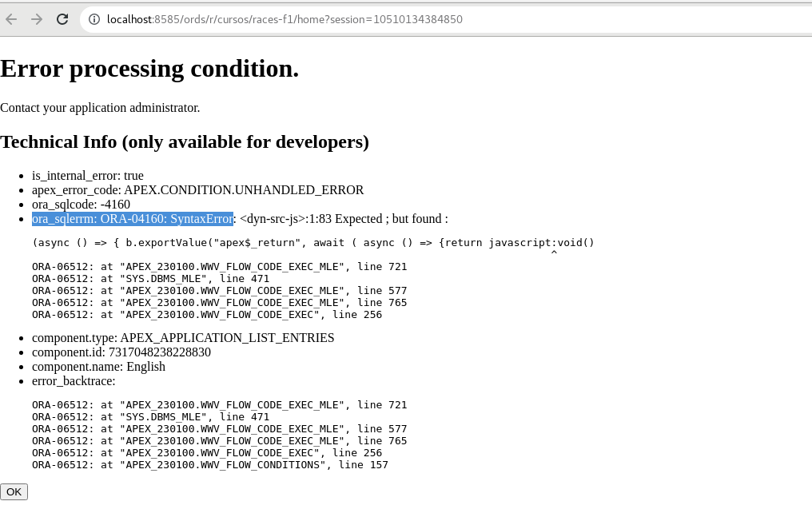Screen dimensions: 812x521
Task: Click the 'Error processing condition.' heading
Action: tap(149, 69)
